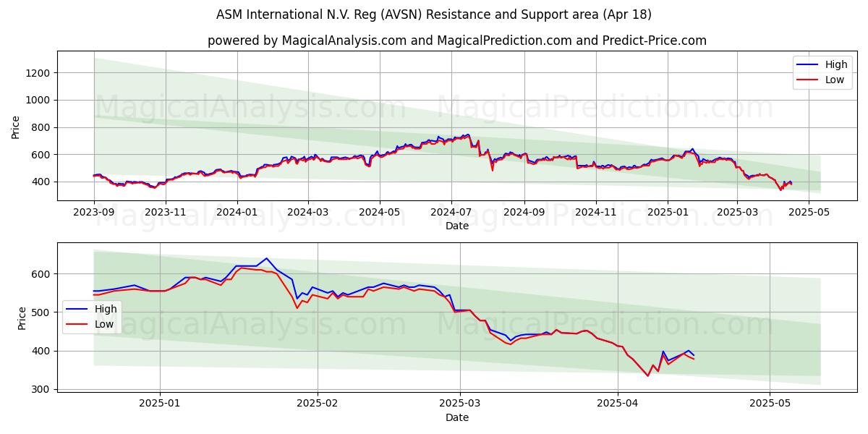Click the '2024-01' tick label on the top chart

[237, 211]
